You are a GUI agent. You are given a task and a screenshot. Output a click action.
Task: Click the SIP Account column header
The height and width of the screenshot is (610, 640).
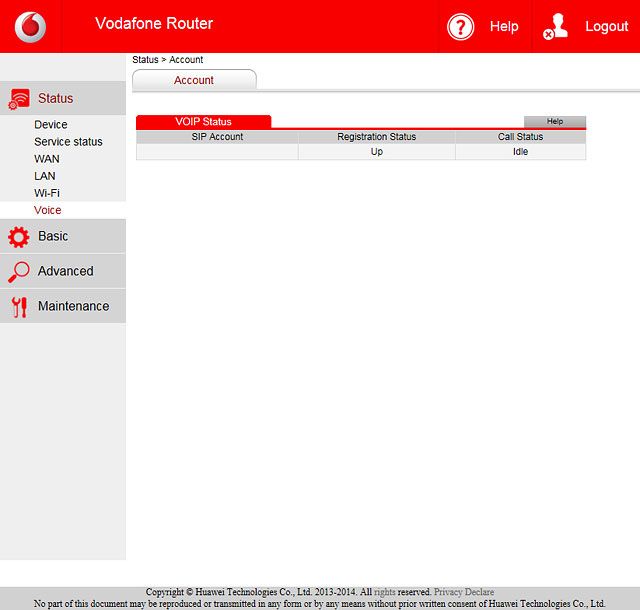coord(217,137)
